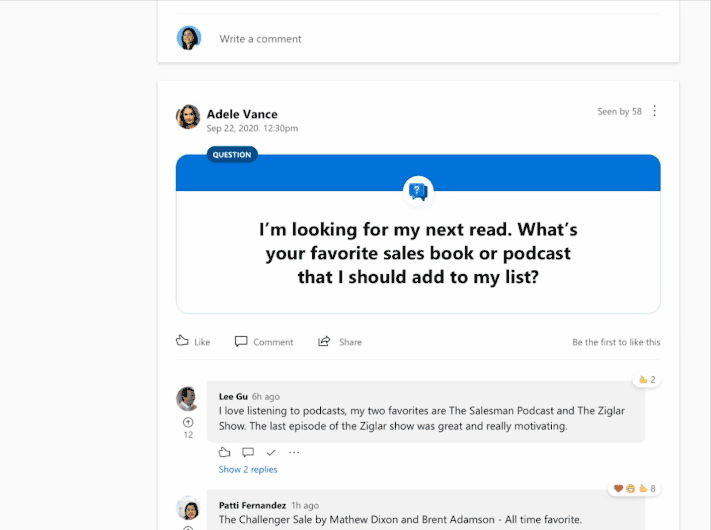
Task: Open Adele Vance's profile picture
Action: click(x=188, y=117)
